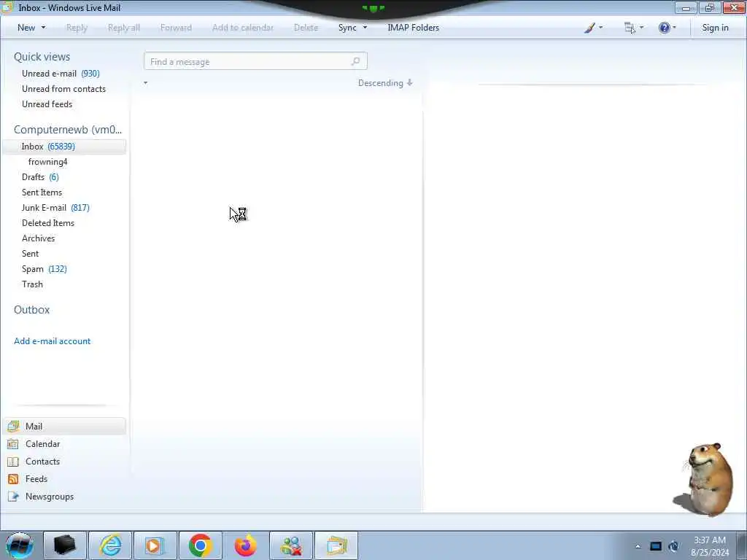Switch to Mail view
The width and height of the screenshot is (747, 560).
click(64, 426)
